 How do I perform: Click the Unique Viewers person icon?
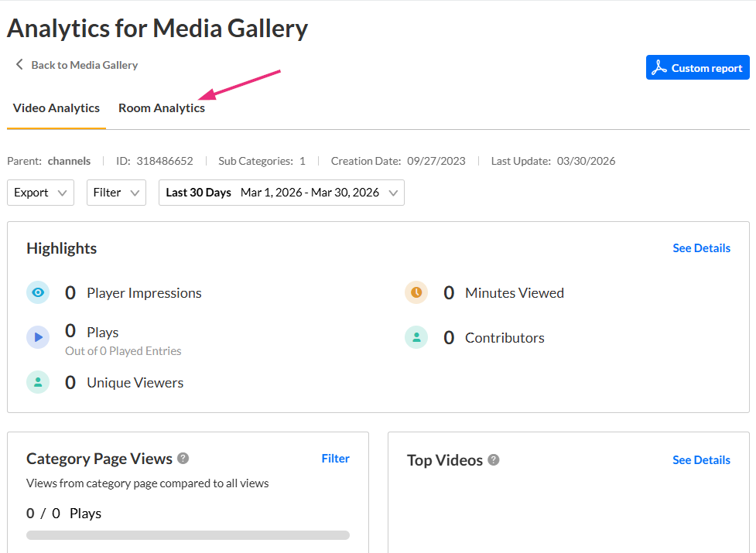[38, 382]
